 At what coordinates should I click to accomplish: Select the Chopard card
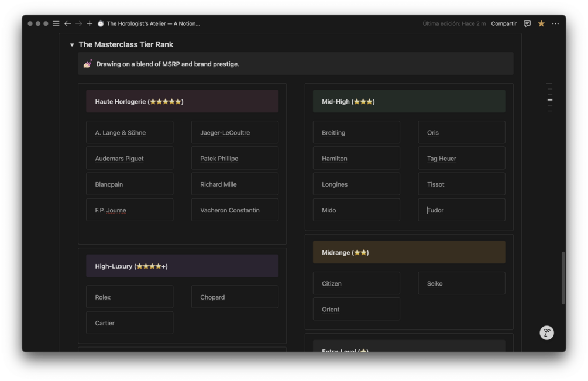click(235, 297)
